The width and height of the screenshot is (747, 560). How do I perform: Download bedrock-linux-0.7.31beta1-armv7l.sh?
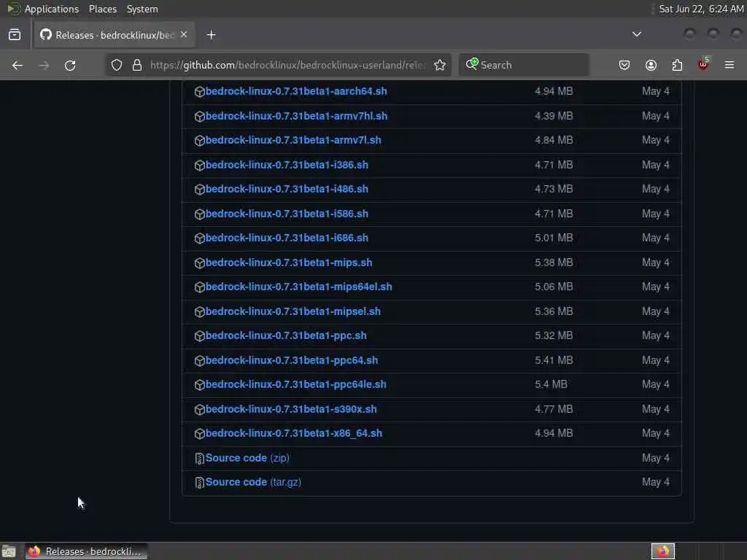pos(293,141)
